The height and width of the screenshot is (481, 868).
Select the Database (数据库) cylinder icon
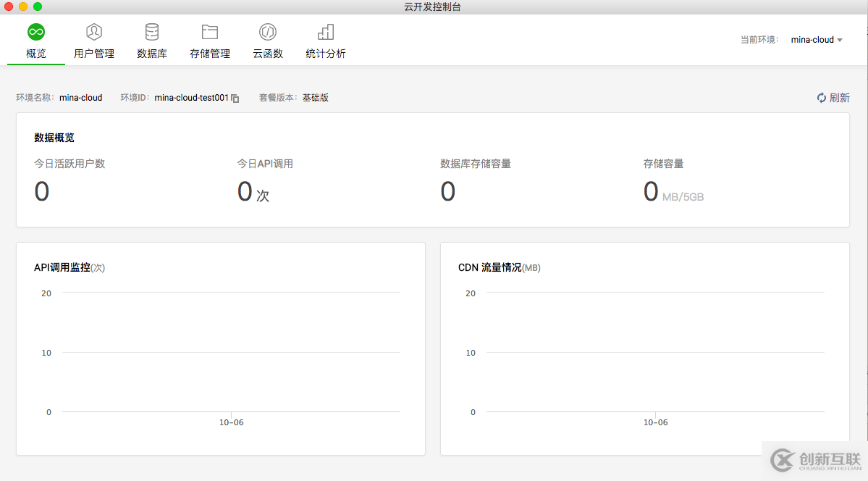pyautogui.click(x=152, y=32)
